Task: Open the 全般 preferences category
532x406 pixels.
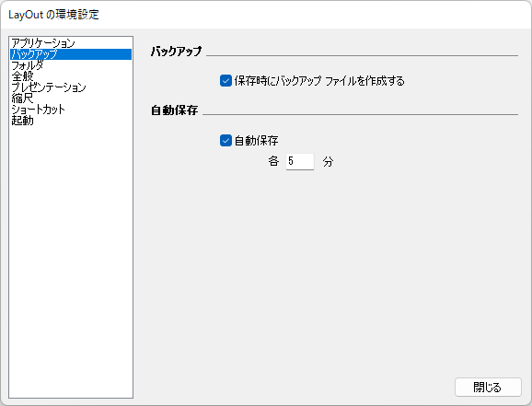Action: (71, 76)
